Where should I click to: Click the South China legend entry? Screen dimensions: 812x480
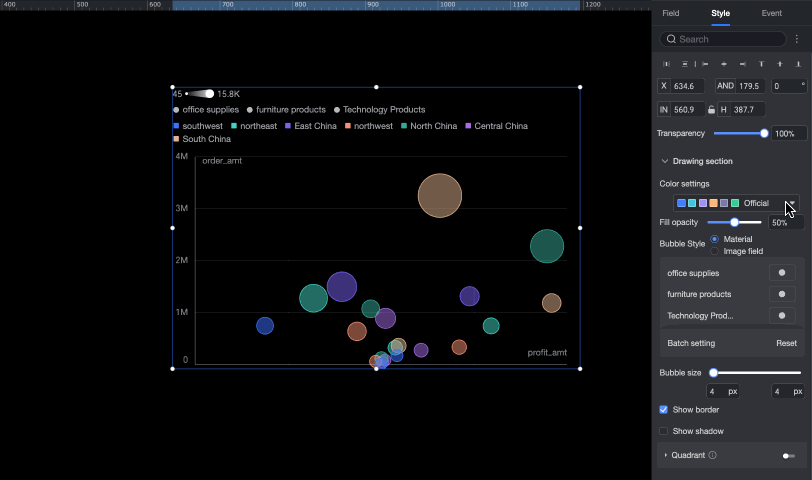click(202, 139)
